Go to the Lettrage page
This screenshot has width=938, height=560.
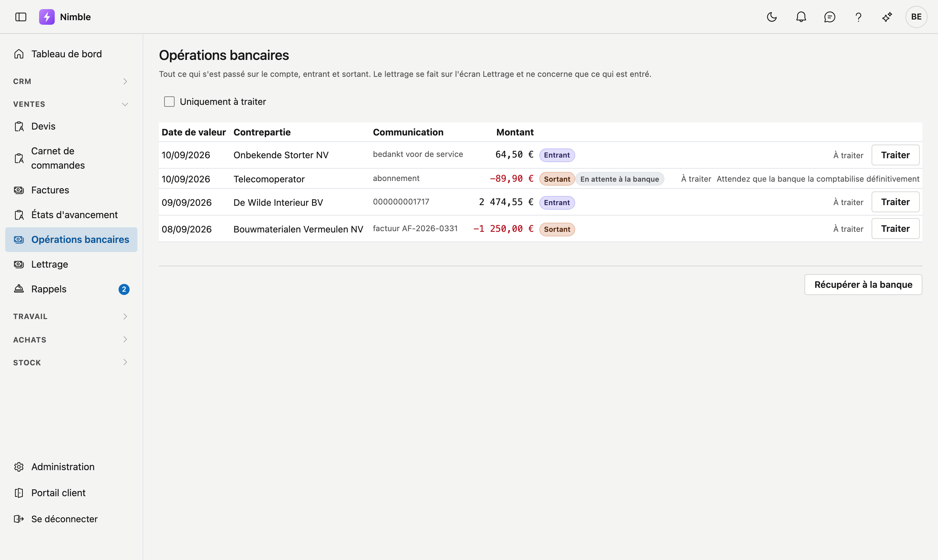71,264
